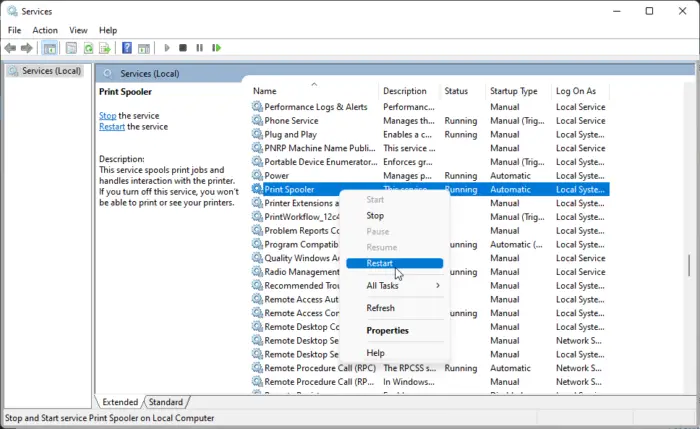Click the vertical scrollbar of services list

pyautogui.click(x=687, y=266)
